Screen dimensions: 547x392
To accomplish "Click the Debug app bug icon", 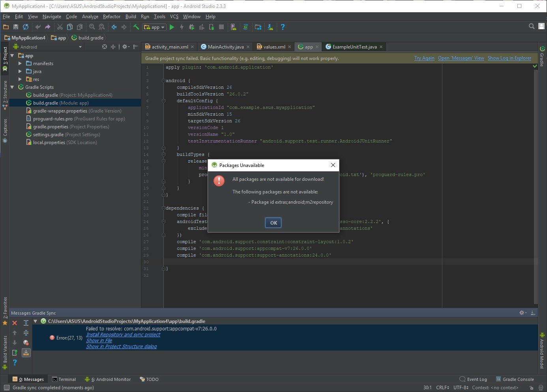I will [191, 27].
